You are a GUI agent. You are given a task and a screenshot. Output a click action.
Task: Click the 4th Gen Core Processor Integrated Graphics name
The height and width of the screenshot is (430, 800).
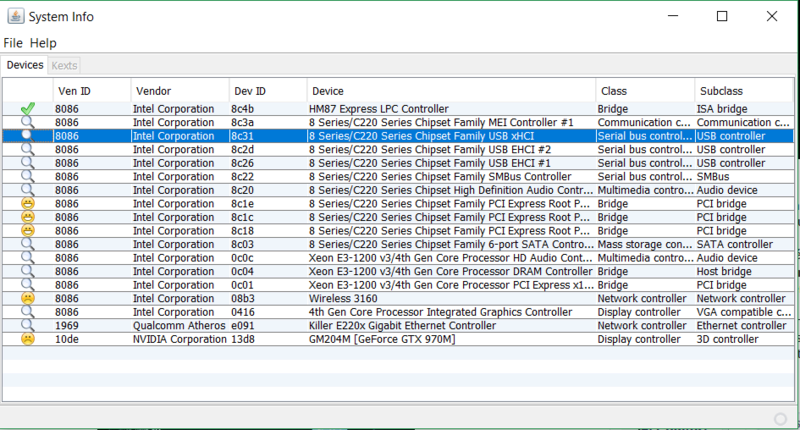[x=440, y=312]
